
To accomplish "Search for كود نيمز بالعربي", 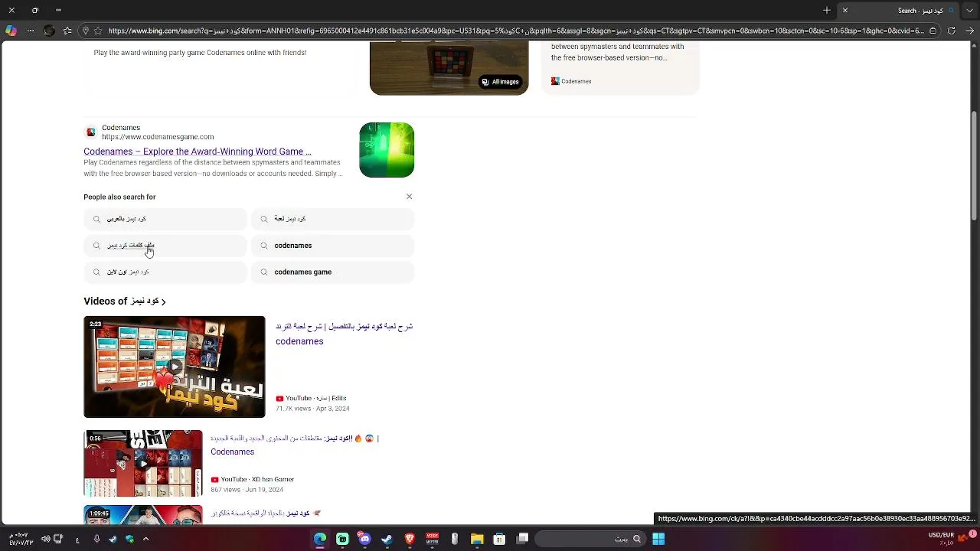I will click(x=165, y=219).
